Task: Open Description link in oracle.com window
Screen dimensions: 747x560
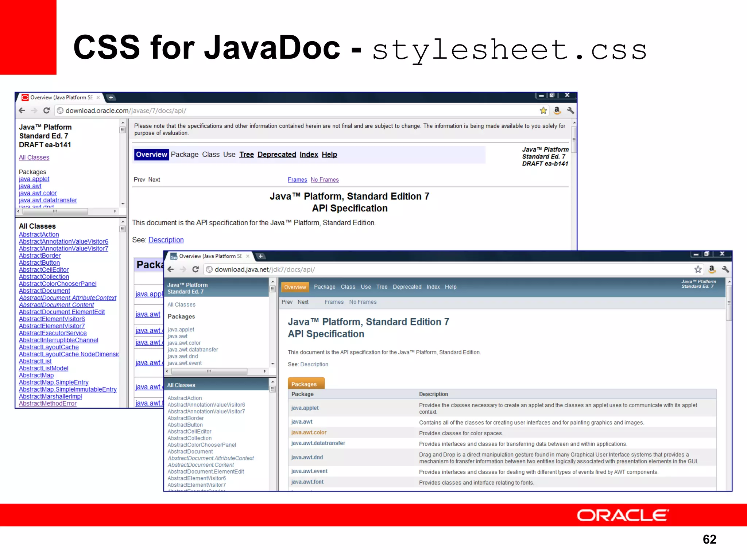Action: coord(166,240)
